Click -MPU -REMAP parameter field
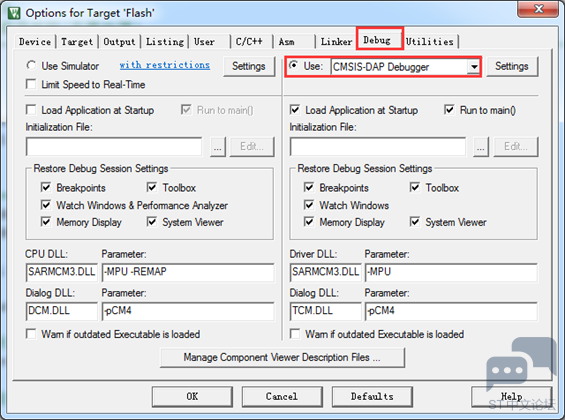Image resolution: width=565 pixels, height=420 pixels. point(188,272)
